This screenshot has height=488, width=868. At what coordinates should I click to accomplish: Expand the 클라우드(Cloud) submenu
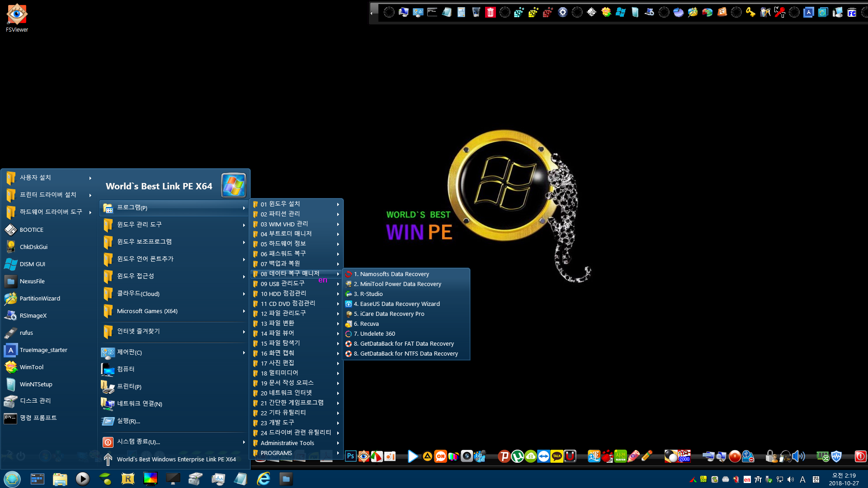click(174, 294)
